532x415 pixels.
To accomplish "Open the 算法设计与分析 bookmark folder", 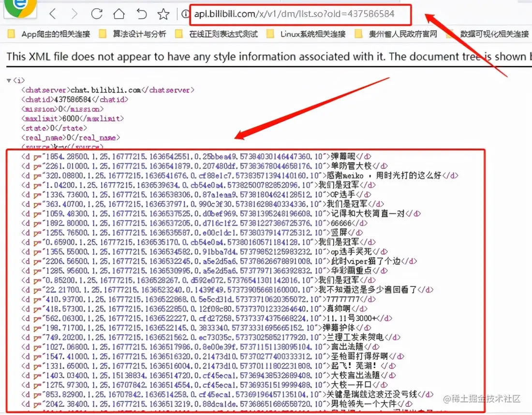I will click(133, 33).
